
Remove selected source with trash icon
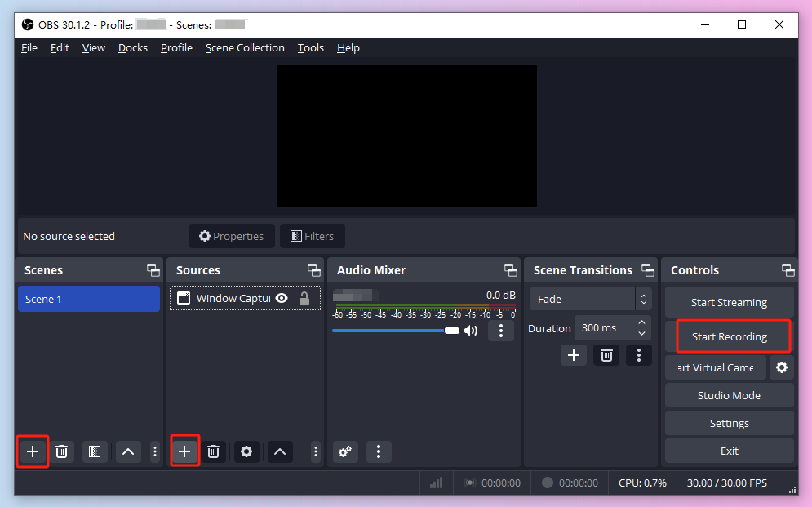(213, 451)
